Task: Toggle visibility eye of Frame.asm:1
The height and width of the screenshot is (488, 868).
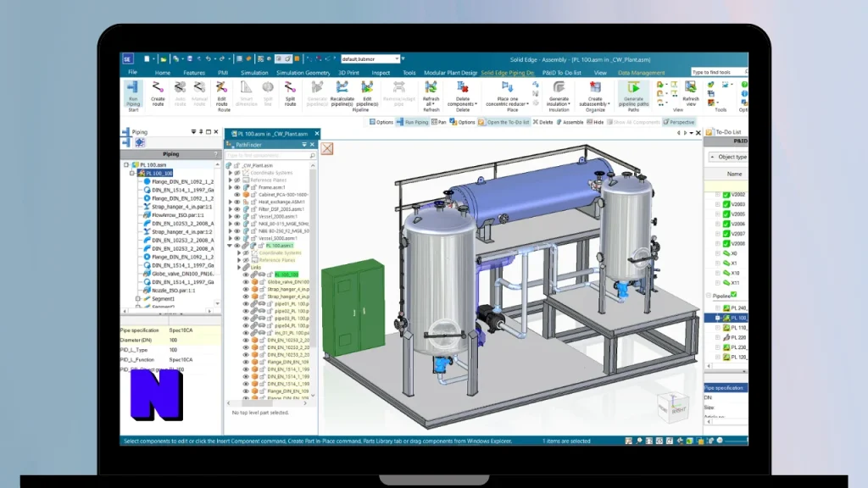Action: (x=237, y=187)
